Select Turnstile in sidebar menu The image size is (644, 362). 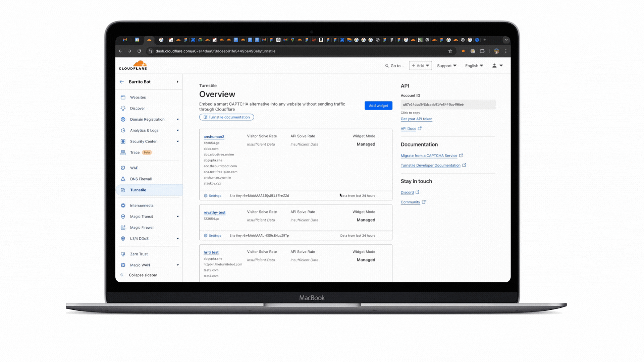pyautogui.click(x=138, y=190)
